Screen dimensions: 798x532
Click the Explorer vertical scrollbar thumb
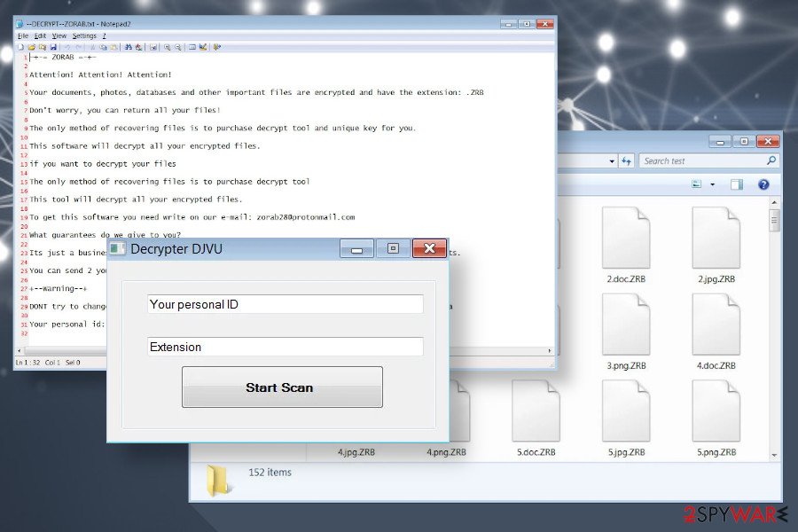[774, 220]
